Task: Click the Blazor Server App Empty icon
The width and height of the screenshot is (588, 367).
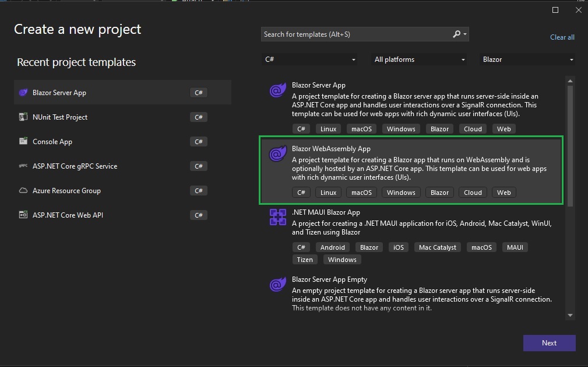Action: pyautogui.click(x=278, y=284)
